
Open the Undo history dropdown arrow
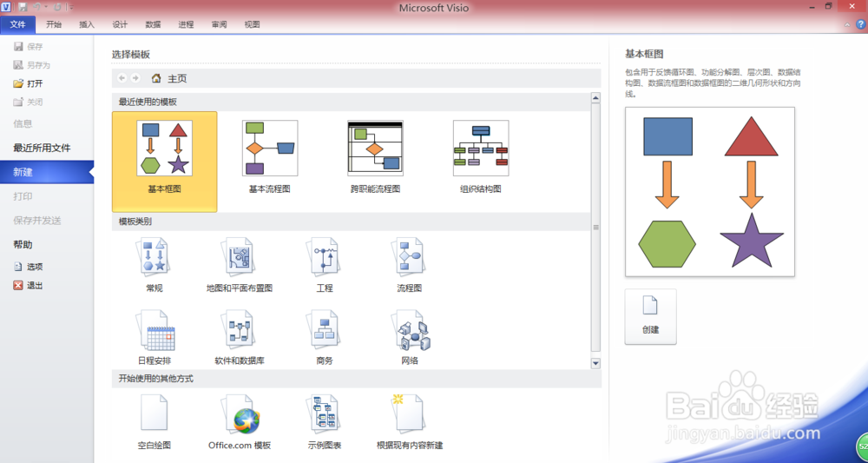point(45,7)
